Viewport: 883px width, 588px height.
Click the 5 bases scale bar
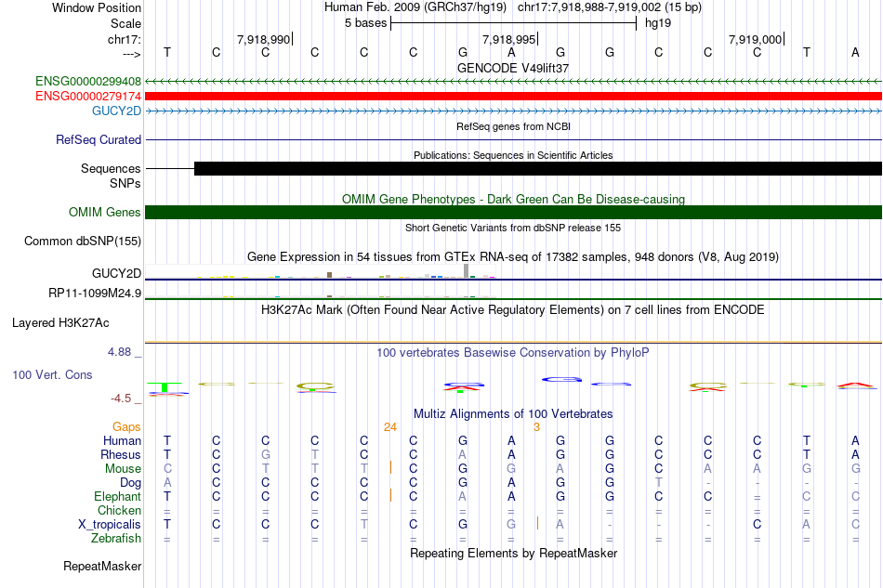514,23
